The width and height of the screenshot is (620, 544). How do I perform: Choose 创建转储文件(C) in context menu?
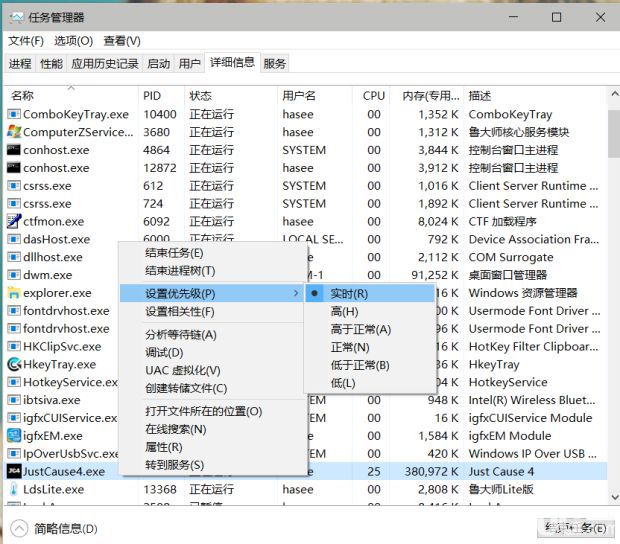[x=212, y=388]
